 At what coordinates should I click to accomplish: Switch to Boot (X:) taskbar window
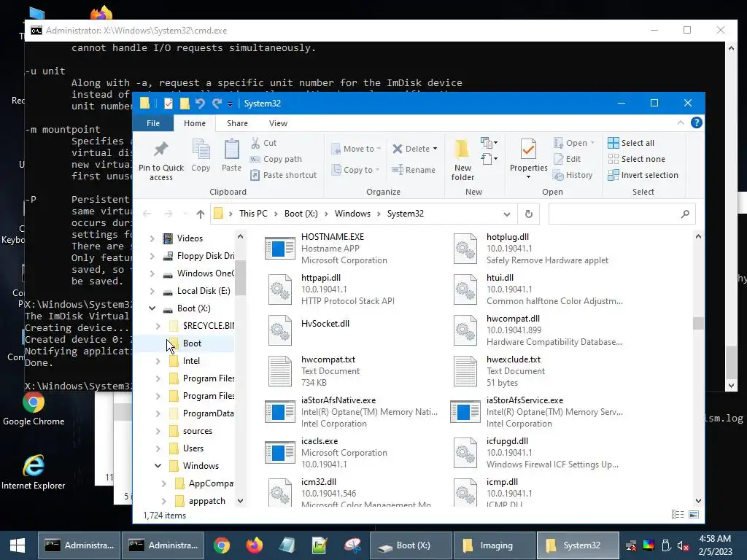[x=411, y=545]
